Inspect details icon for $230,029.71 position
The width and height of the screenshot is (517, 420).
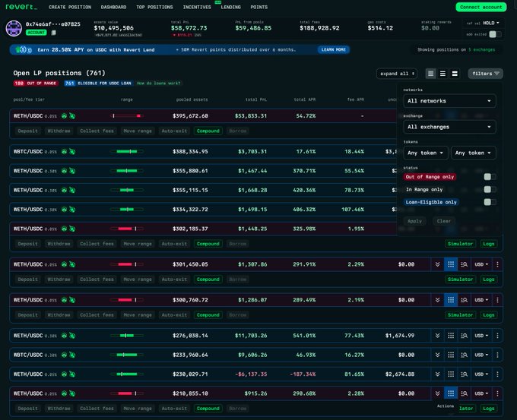click(464, 374)
